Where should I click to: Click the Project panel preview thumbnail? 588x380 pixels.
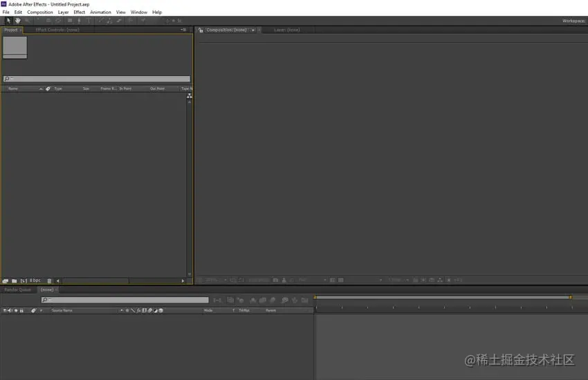15,47
